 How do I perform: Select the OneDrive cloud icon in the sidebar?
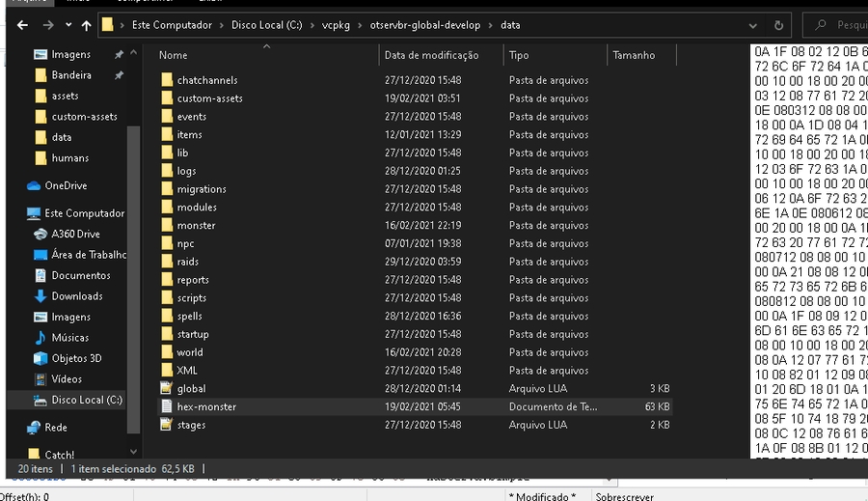point(34,185)
